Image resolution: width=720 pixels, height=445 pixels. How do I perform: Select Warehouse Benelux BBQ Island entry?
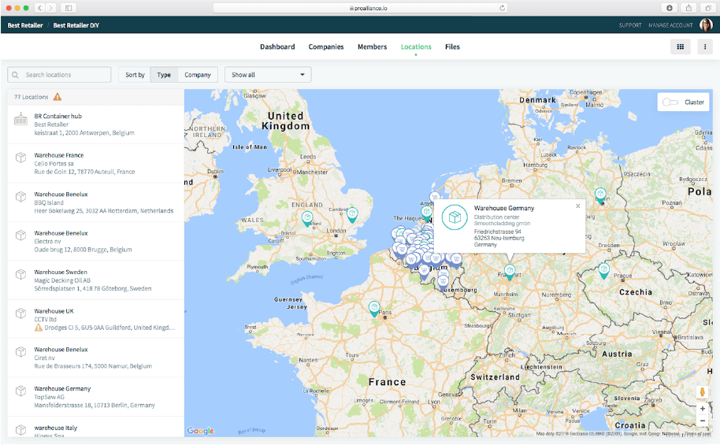coord(96,203)
